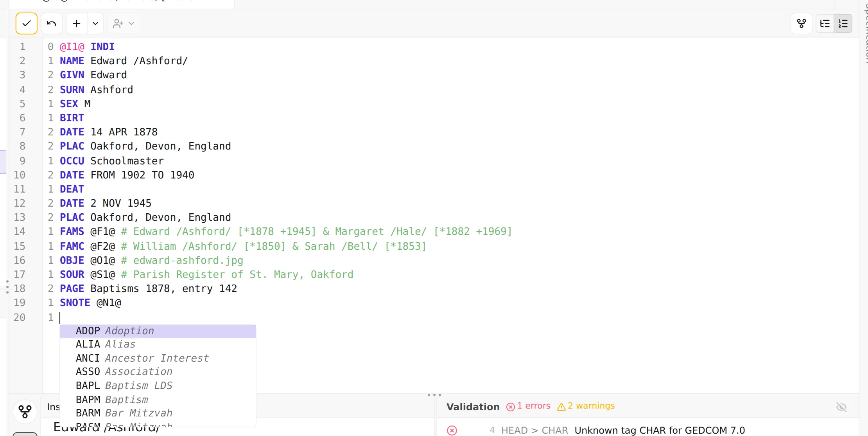Choose ASSO Association suggestion

coord(158,372)
